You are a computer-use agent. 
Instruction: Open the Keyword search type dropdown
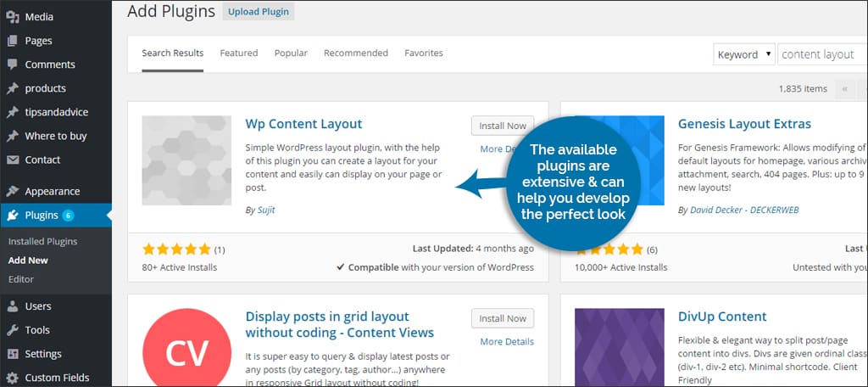click(744, 54)
